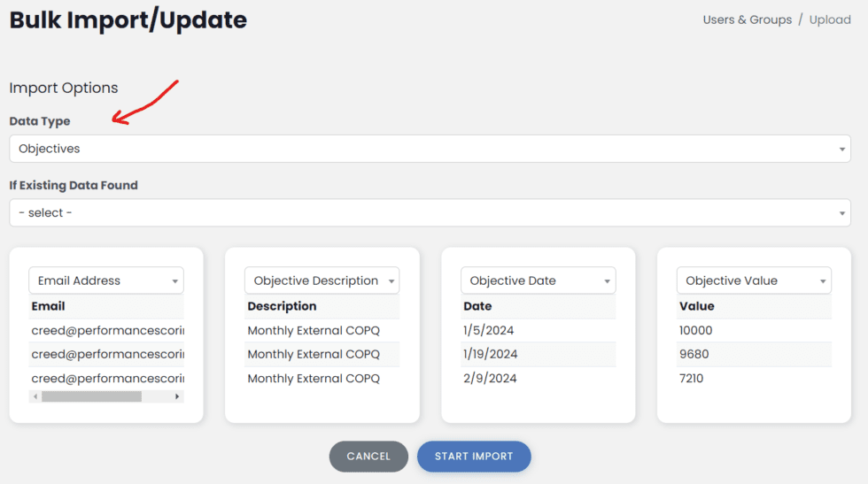
Task: Select the Value column header text
Action: coord(696,306)
